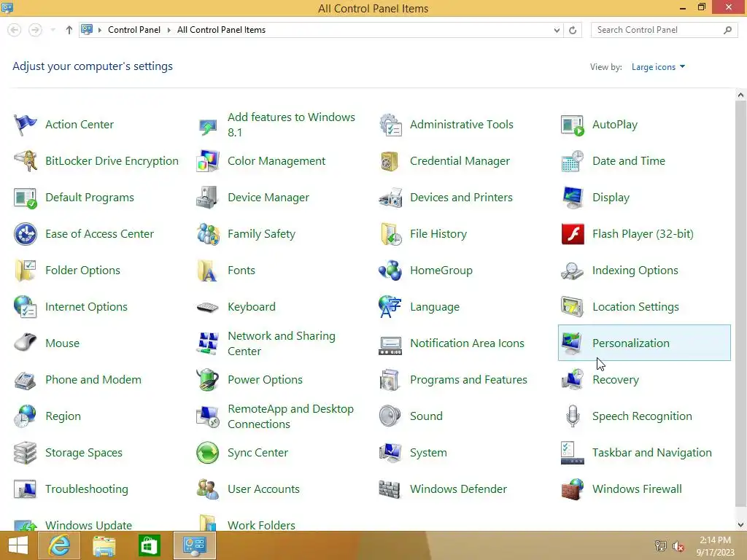Click the scrollbar down arrow

coord(740,525)
